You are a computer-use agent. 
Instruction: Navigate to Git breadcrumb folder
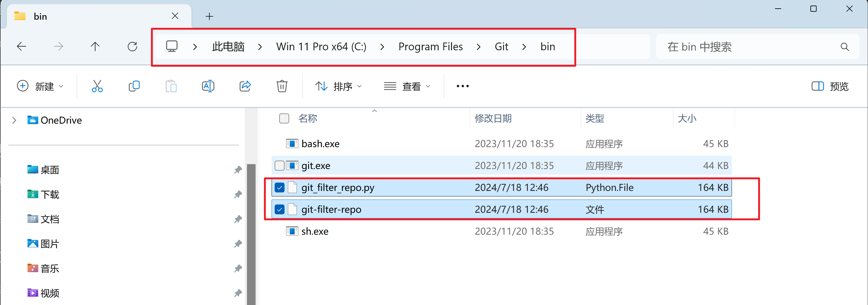coord(501,47)
